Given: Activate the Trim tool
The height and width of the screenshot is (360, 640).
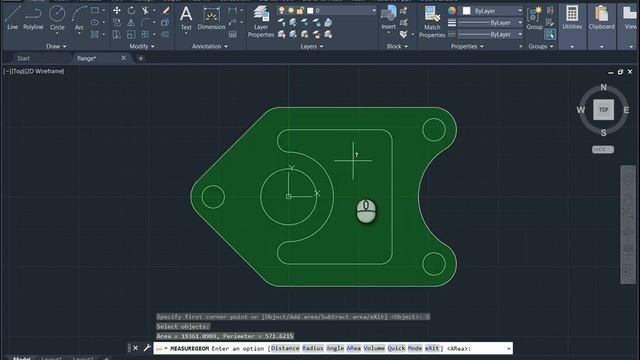Looking at the screenshot, I should (145, 10).
